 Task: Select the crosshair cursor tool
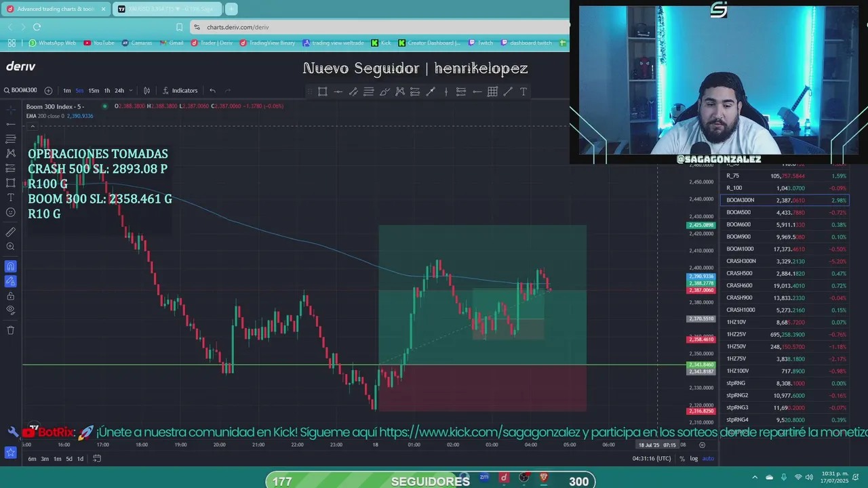pyautogui.click(x=10, y=109)
